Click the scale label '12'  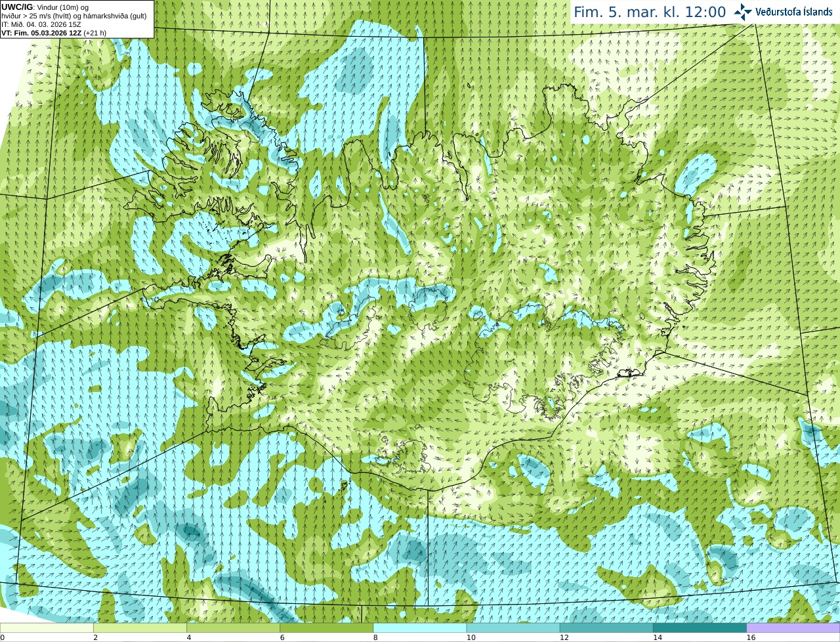click(564, 637)
